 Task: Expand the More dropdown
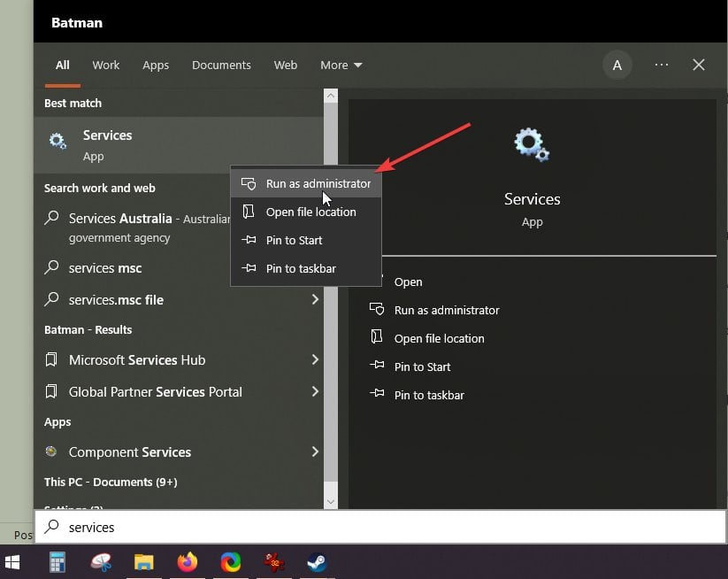(341, 65)
